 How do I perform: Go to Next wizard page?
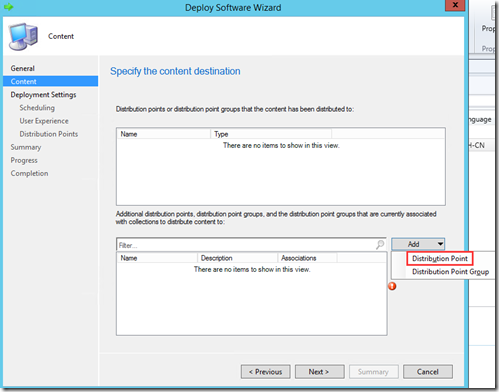coord(319,372)
